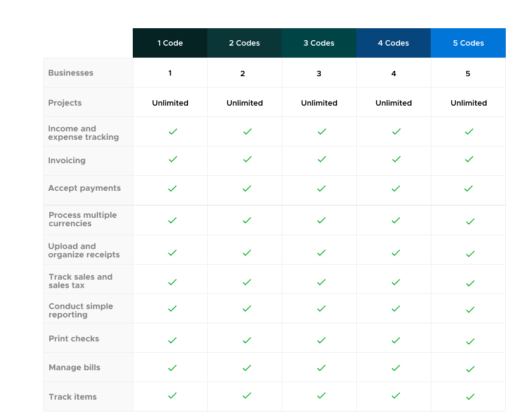Click Track sales and sales tax checkmark under 1 Code
The image size is (516, 420).
[172, 281]
